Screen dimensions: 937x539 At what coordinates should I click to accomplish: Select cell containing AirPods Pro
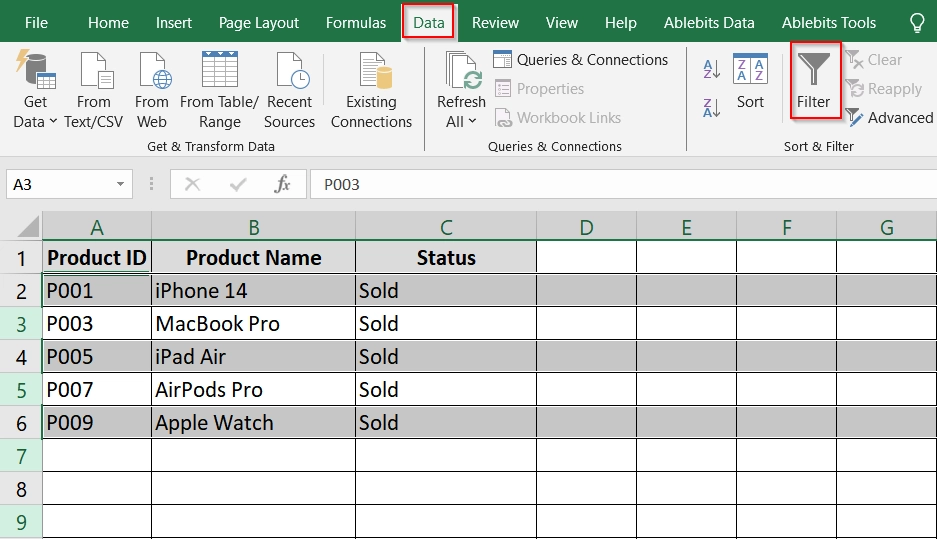tap(253, 390)
